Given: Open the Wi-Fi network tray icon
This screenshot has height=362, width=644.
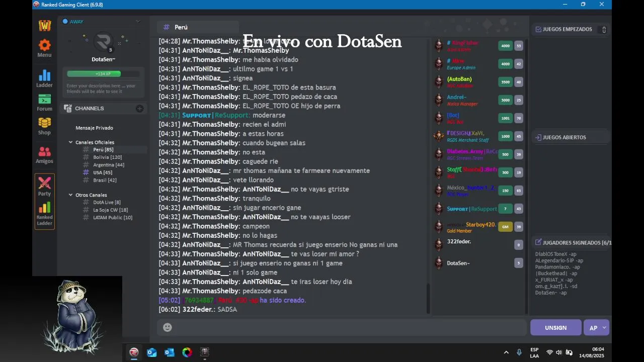Looking at the screenshot, I should [x=549, y=352].
